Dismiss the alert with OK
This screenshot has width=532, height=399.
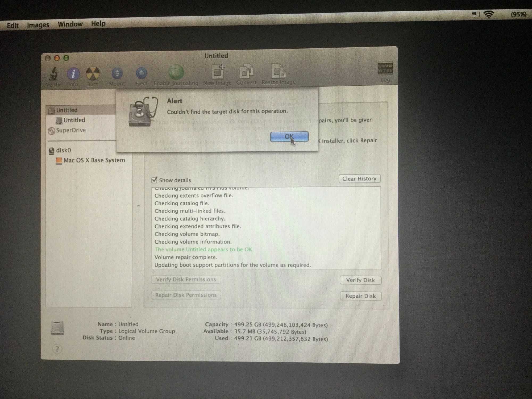(289, 137)
